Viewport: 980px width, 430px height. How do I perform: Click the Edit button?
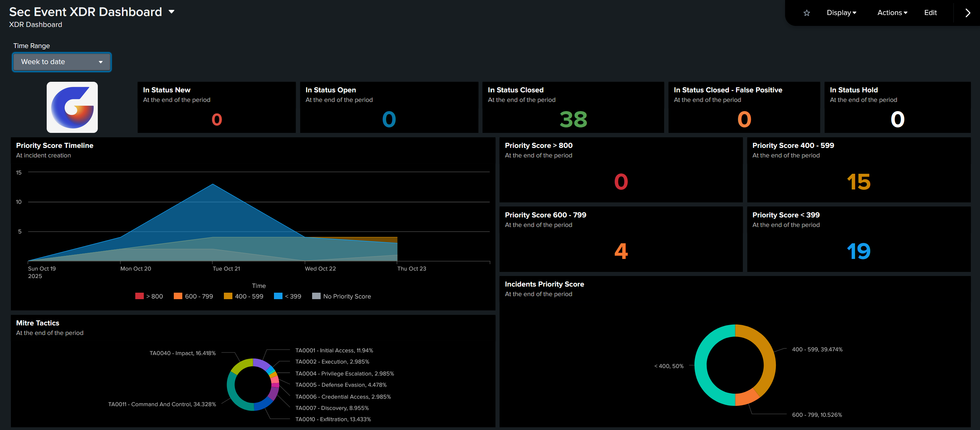930,13
